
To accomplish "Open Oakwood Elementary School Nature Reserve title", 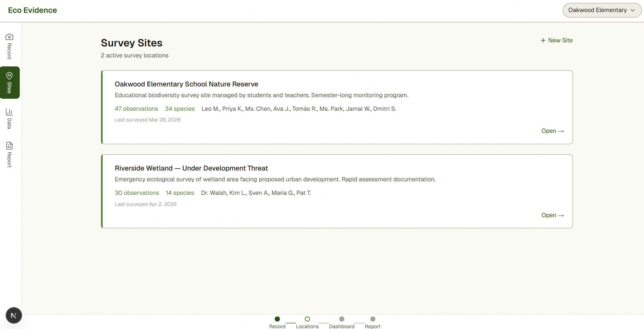I will [186, 84].
